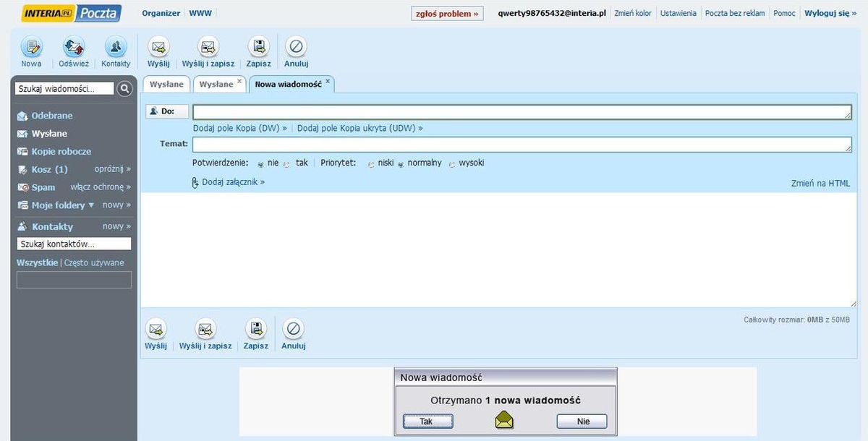Viewport: 868px width, 441px height.
Task: Click the Odśwież refresh icon
Action: pos(74,48)
